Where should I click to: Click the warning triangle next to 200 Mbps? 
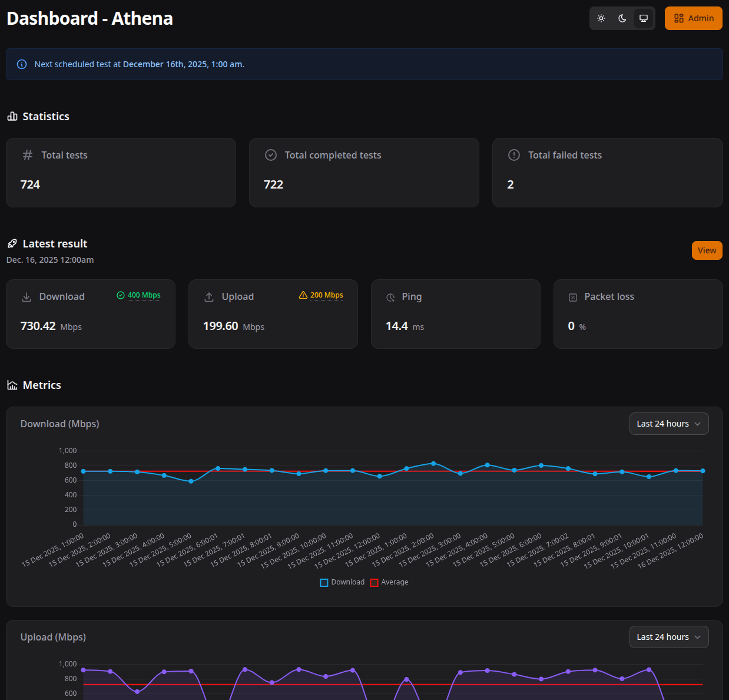click(303, 295)
